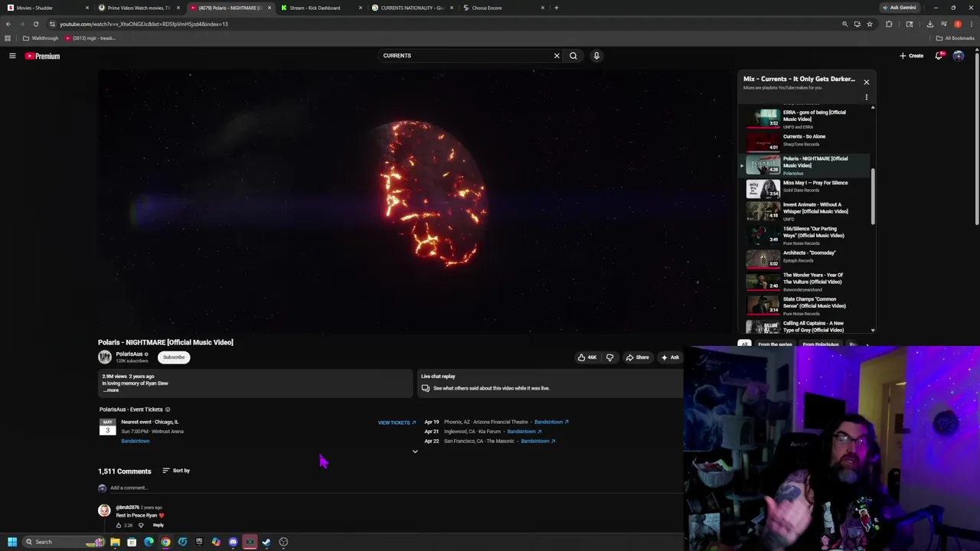Open File Explorer from the taskbar
The image size is (980, 551).
pyautogui.click(x=115, y=542)
